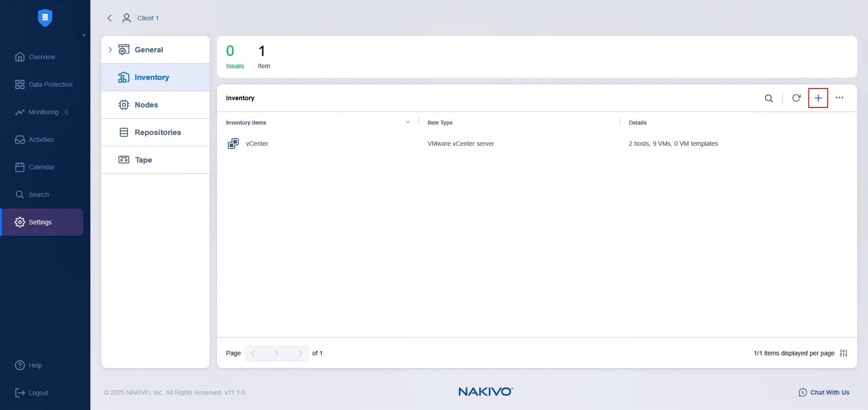Go to the previous page
868x410 pixels.
pyautogui.click(x=253, y=353)
